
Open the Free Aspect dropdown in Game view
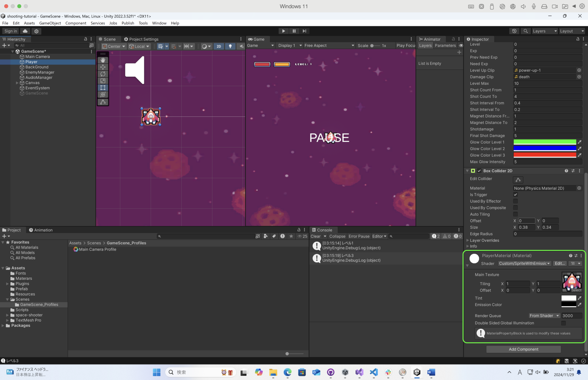click(x=328, y=45)
